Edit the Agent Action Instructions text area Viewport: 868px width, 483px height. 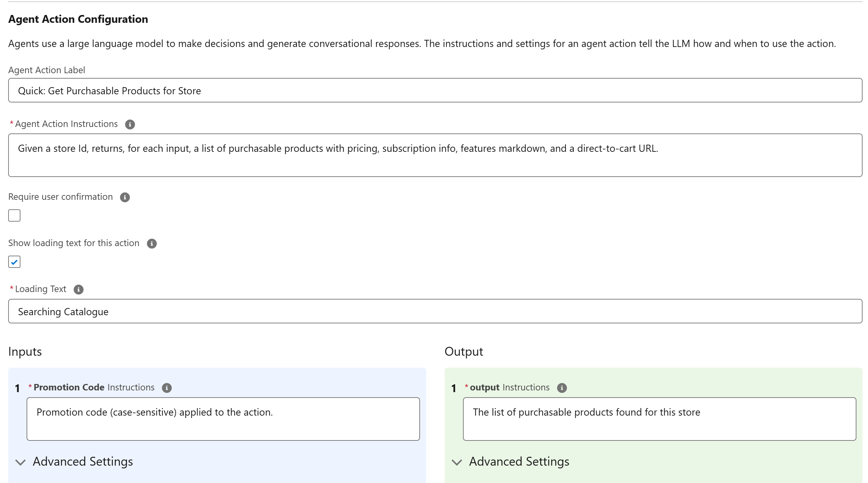click(435, 155)
